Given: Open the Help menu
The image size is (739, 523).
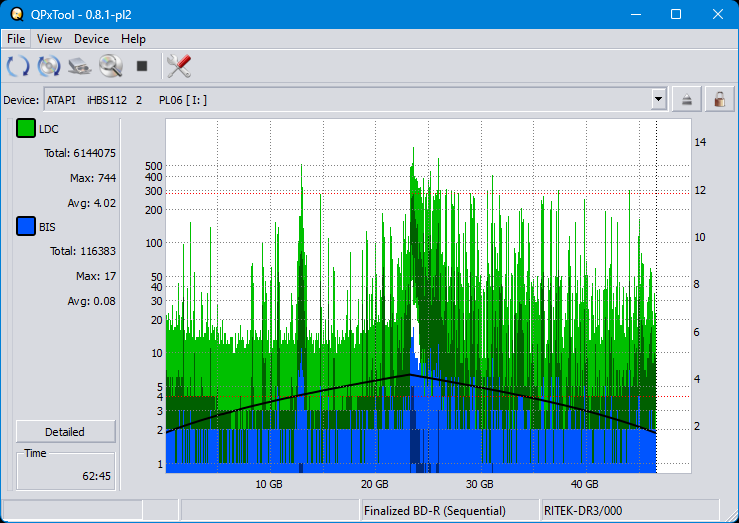Looking at the screenshot, I should 133,39.
